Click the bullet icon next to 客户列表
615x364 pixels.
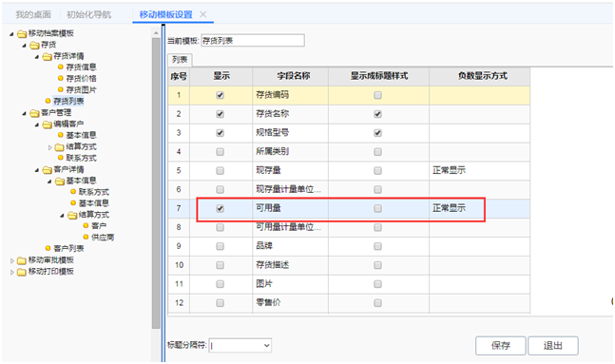48,248
